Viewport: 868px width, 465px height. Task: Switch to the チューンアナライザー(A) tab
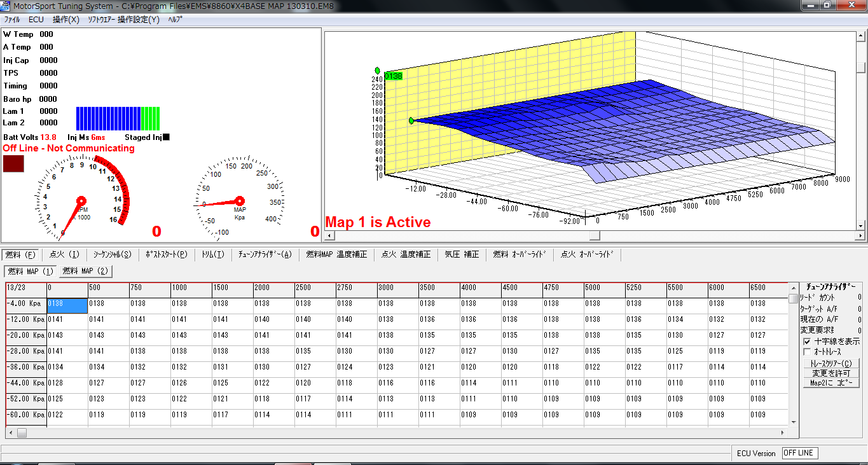[265, 254]
